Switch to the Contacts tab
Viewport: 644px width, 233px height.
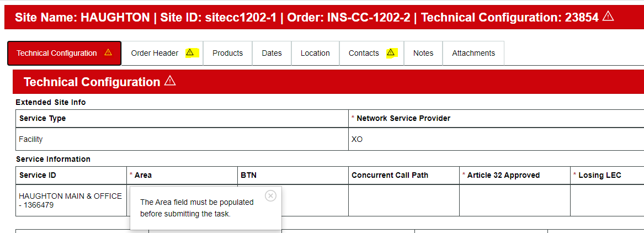[x=364, y=53]
